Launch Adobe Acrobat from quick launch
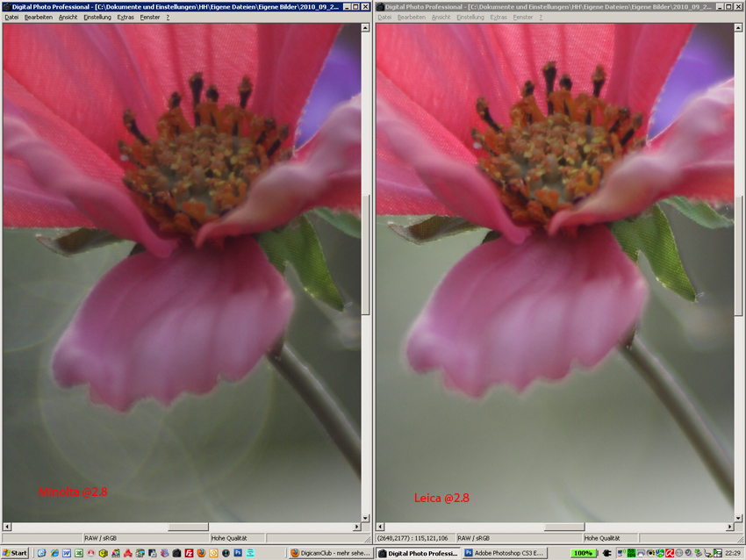 128,553
